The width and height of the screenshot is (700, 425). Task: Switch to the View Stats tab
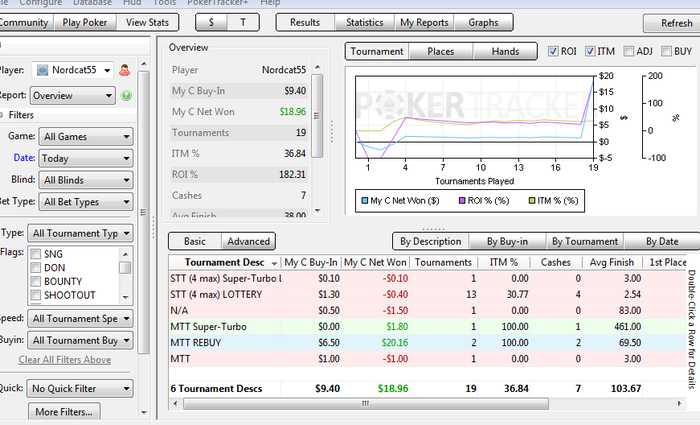pyautogui.click(x=147, y=22)
